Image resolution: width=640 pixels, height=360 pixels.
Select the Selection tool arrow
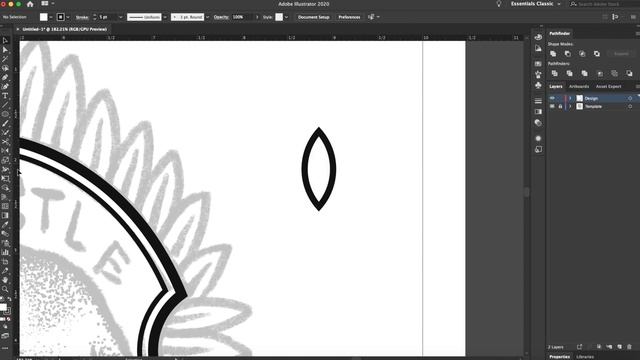tap(5, 40)
